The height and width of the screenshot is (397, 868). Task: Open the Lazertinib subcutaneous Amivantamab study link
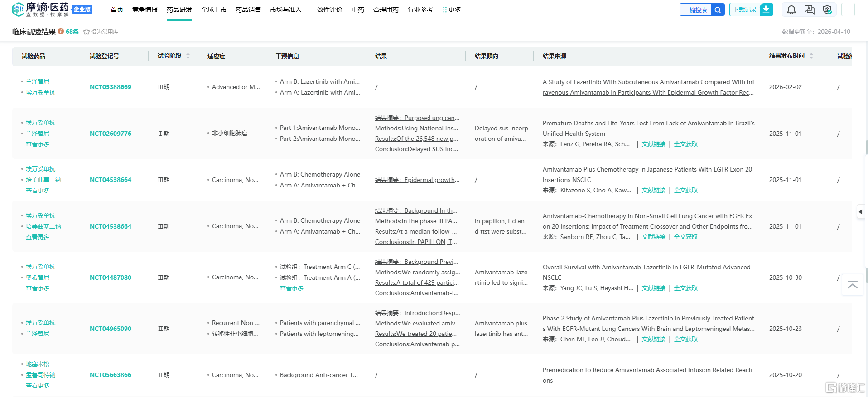[x=649, y=87]
